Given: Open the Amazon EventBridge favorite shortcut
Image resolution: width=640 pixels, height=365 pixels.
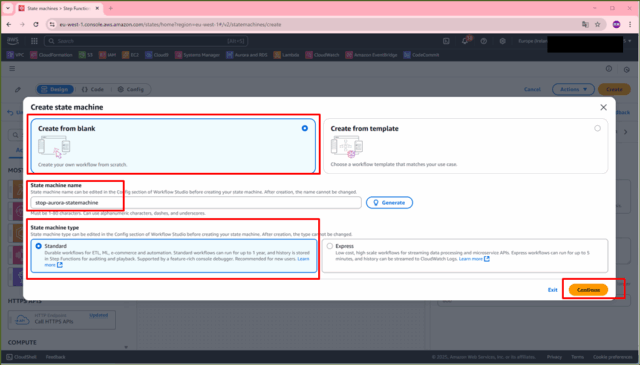Looking at the screenshot, I should [371, 55].
